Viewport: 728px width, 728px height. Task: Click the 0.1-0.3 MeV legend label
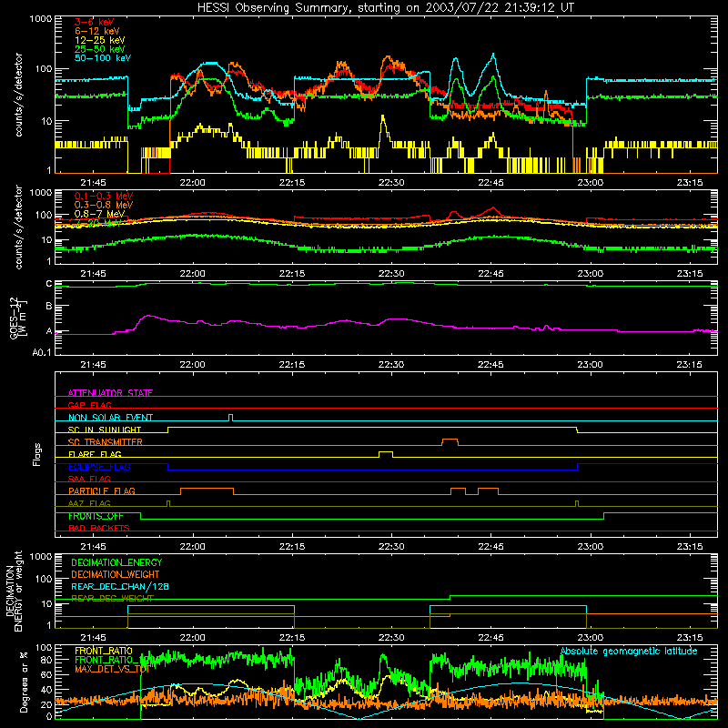click(x=104, y=196)
